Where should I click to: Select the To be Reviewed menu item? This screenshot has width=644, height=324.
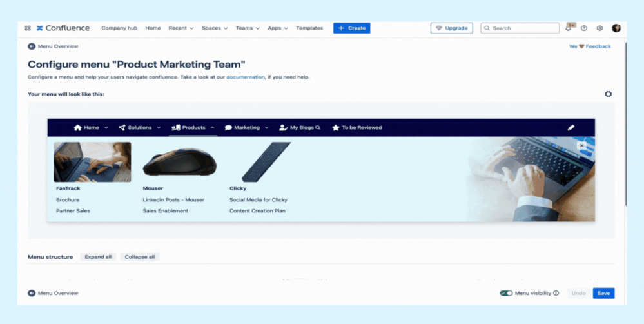(362, 127)
